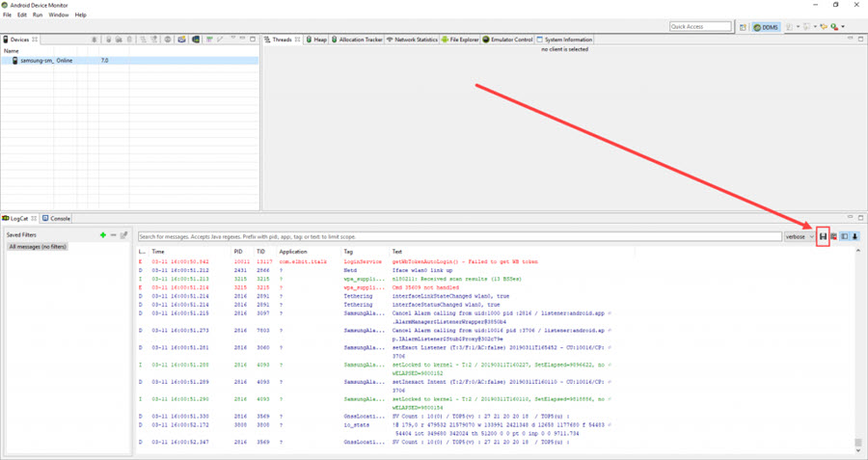Open the Help menu

pyautogui.click(x=81, y=14)
